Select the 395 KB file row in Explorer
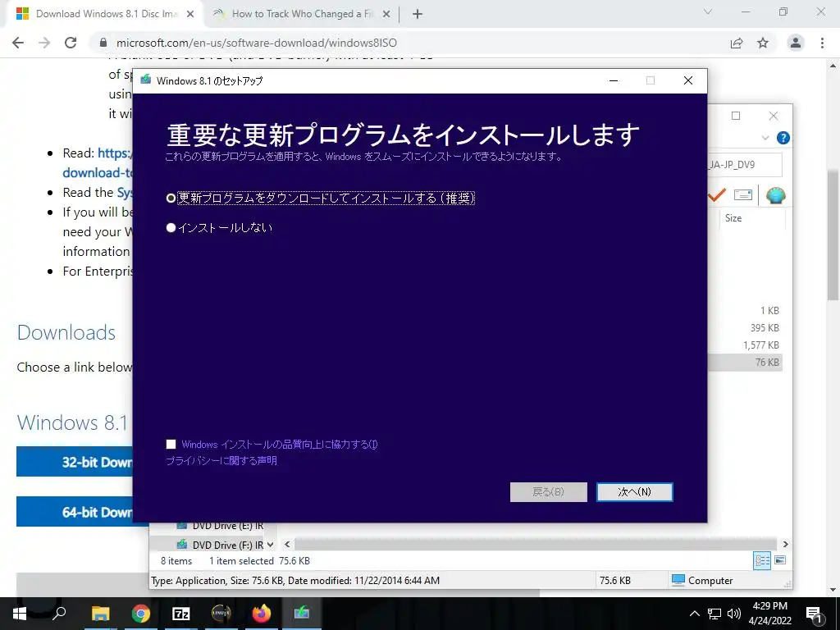The image size is (840, 630). click(x=745, y=328)
